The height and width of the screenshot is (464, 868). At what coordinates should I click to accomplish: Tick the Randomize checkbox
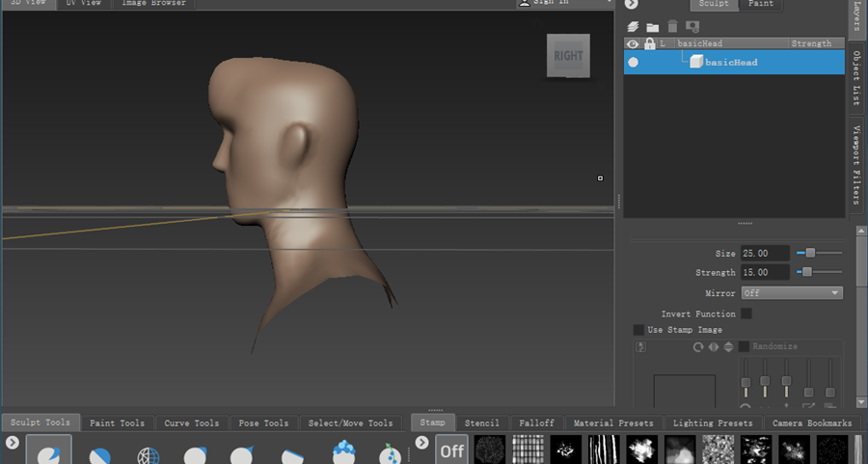(744, 346)
